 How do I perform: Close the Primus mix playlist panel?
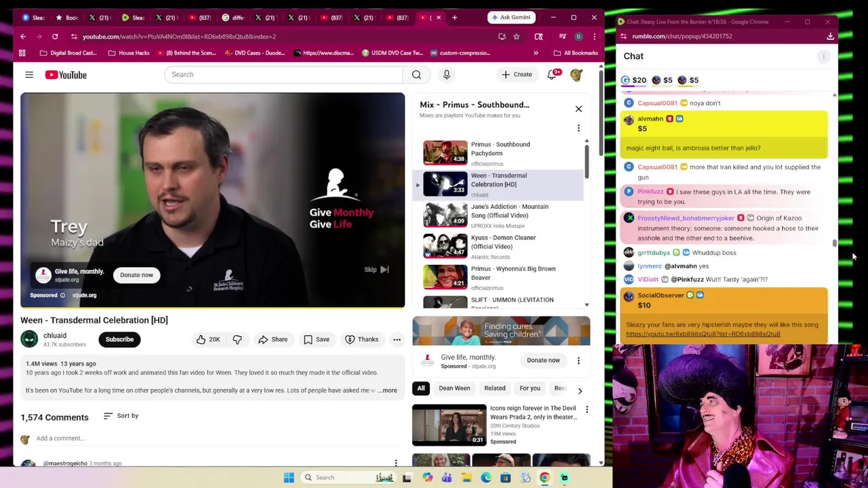tap(578, 108)
